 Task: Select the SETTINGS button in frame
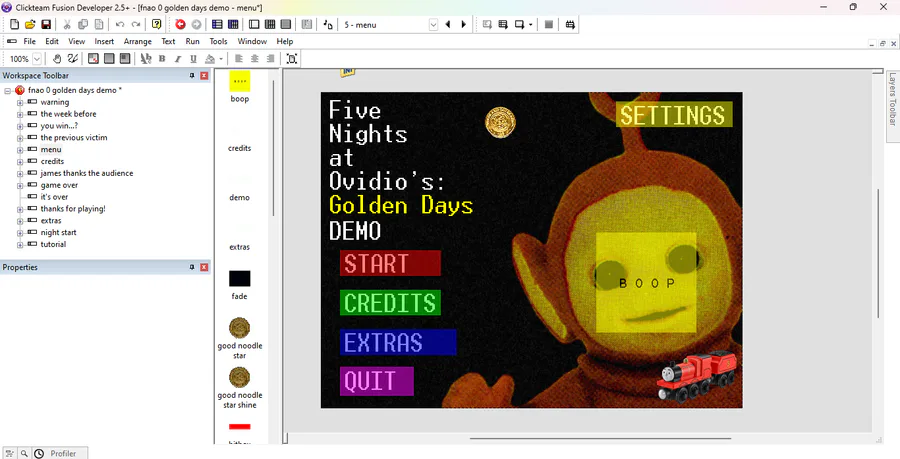[x=674, y=115]
